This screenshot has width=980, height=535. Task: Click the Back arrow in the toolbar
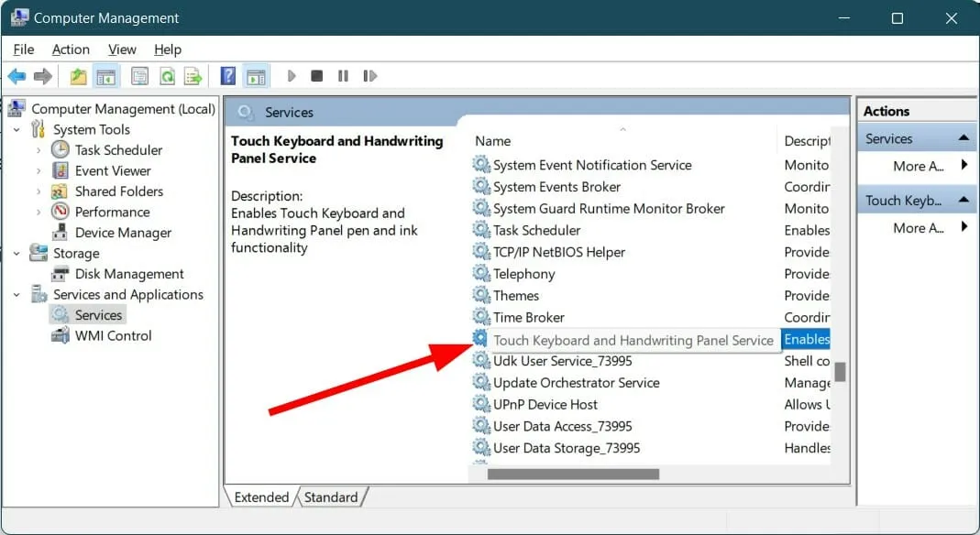(x=17, y=76)
